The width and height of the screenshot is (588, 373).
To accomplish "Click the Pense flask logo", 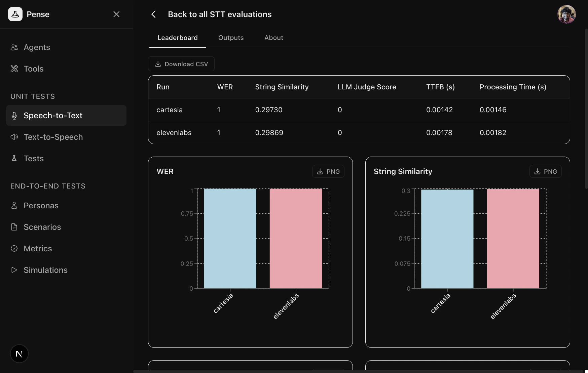I will (x=15, y=14).
